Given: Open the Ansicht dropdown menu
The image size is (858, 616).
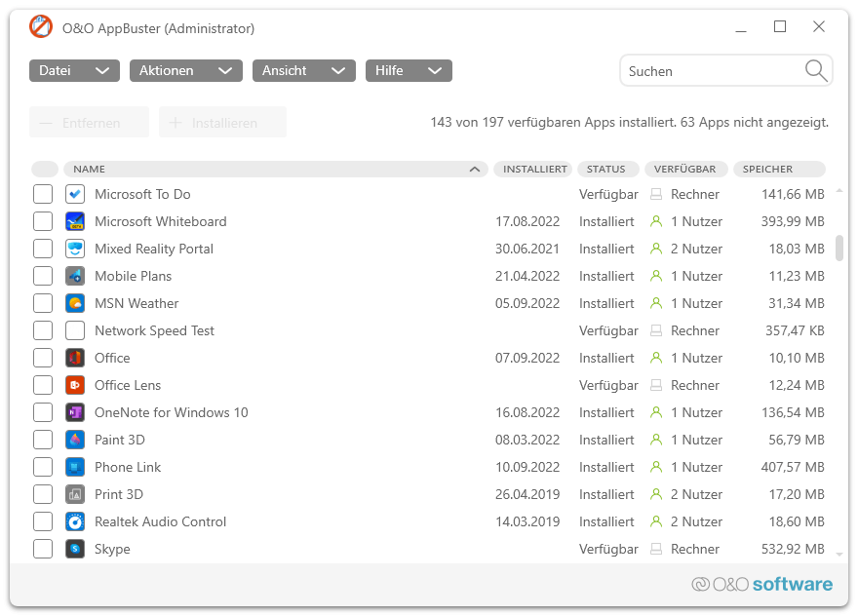Looking at the screenshot, I should 304,70.
